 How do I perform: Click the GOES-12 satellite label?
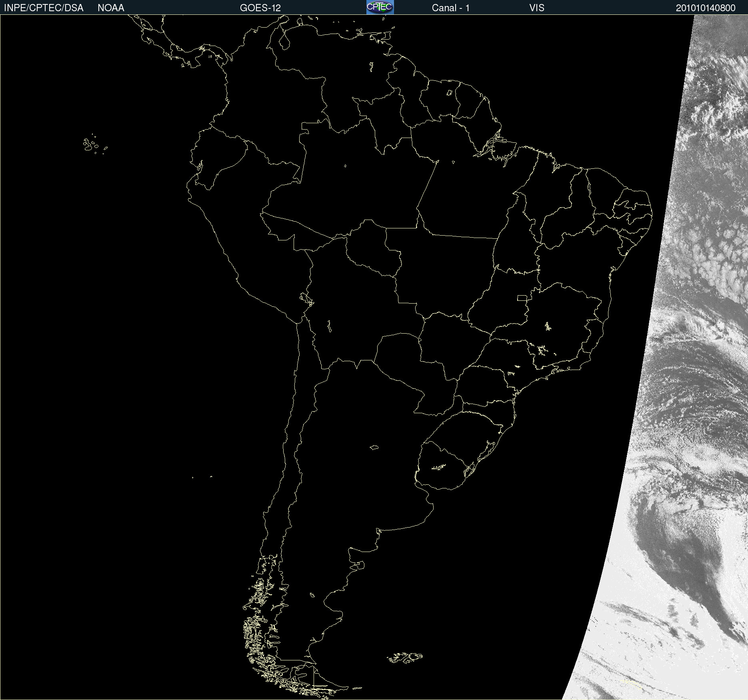coord(260,8)
